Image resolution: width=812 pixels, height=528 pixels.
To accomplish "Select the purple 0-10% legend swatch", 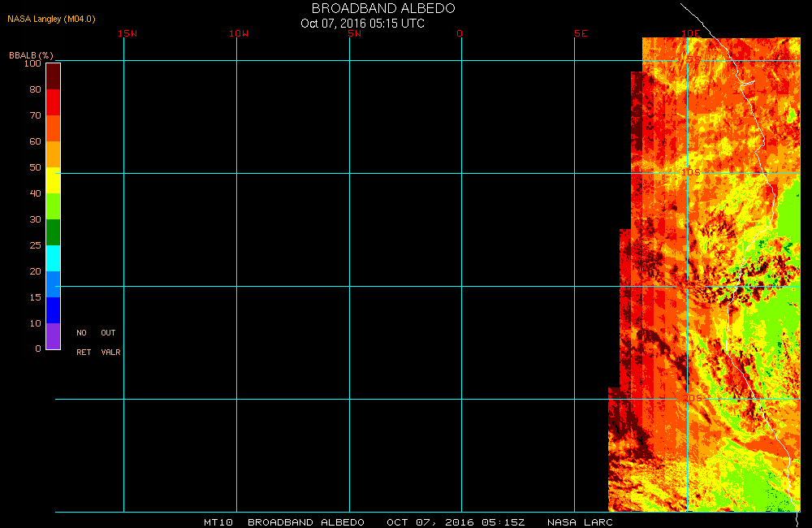I will coord(53,336).
